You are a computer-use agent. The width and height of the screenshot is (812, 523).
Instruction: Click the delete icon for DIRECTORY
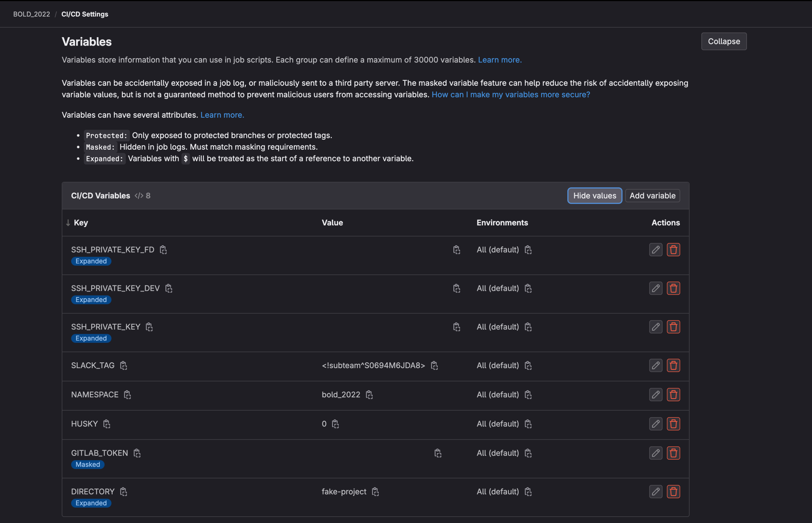[674, 491]
